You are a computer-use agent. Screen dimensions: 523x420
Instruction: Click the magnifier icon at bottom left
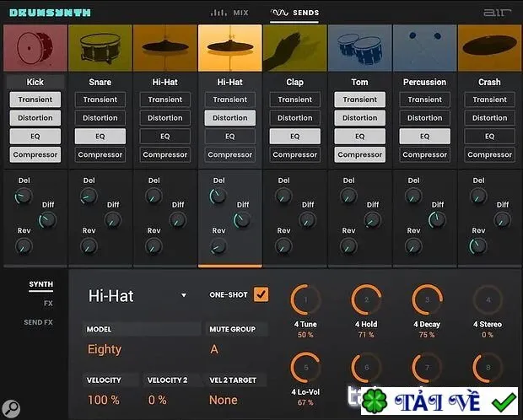tap(11, 408)
